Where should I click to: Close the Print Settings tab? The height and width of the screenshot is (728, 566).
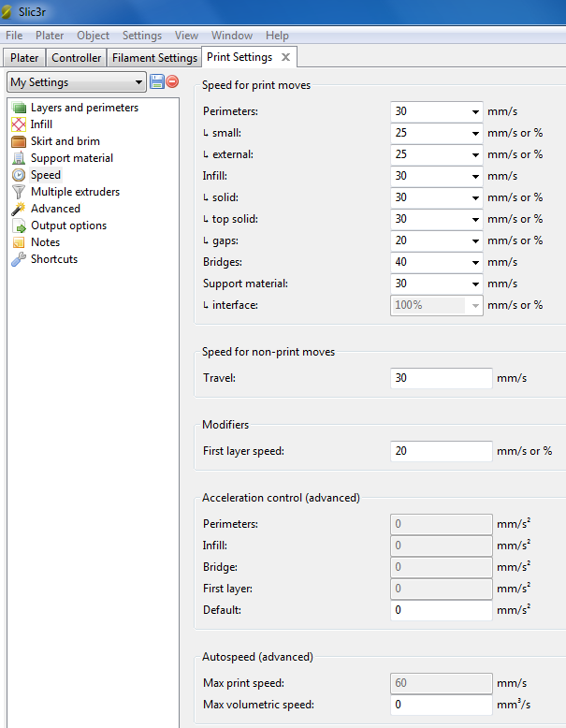tap(285, 57)
